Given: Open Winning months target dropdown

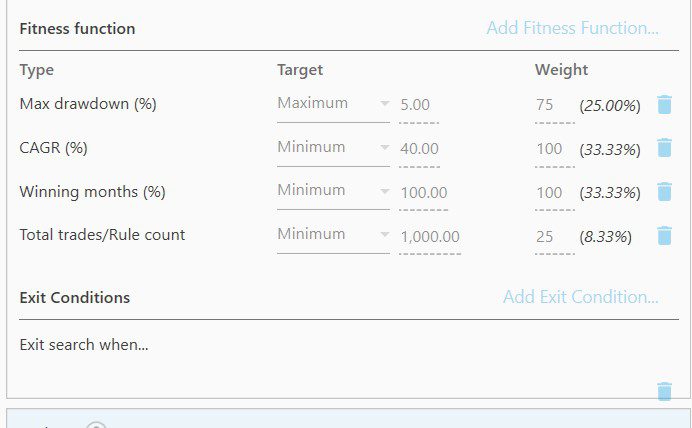Looking at the screenshot, I should pos(333,191).
